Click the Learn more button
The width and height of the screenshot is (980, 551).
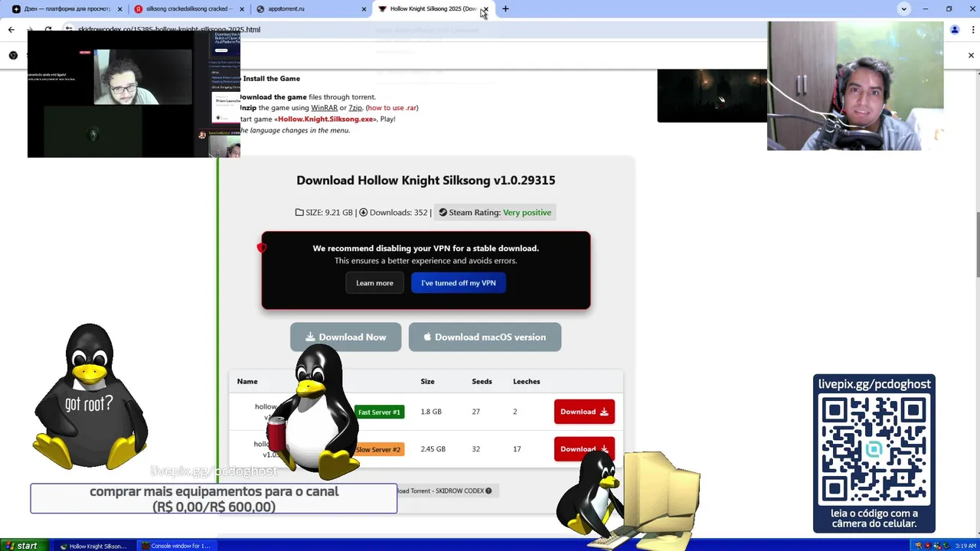(374, 283)
